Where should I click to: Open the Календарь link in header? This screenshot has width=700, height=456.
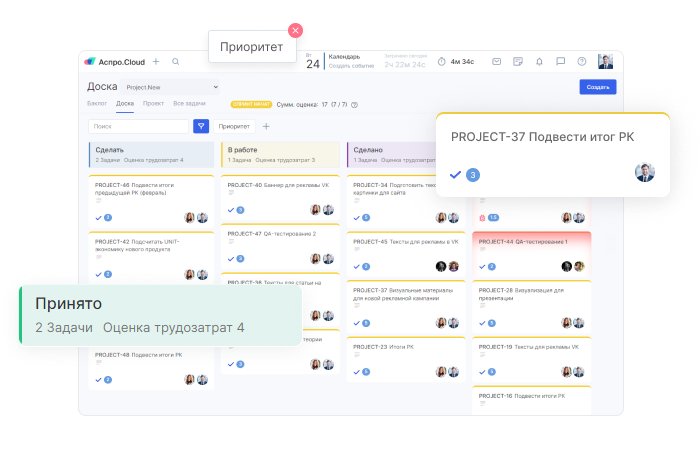coord(344,56)
